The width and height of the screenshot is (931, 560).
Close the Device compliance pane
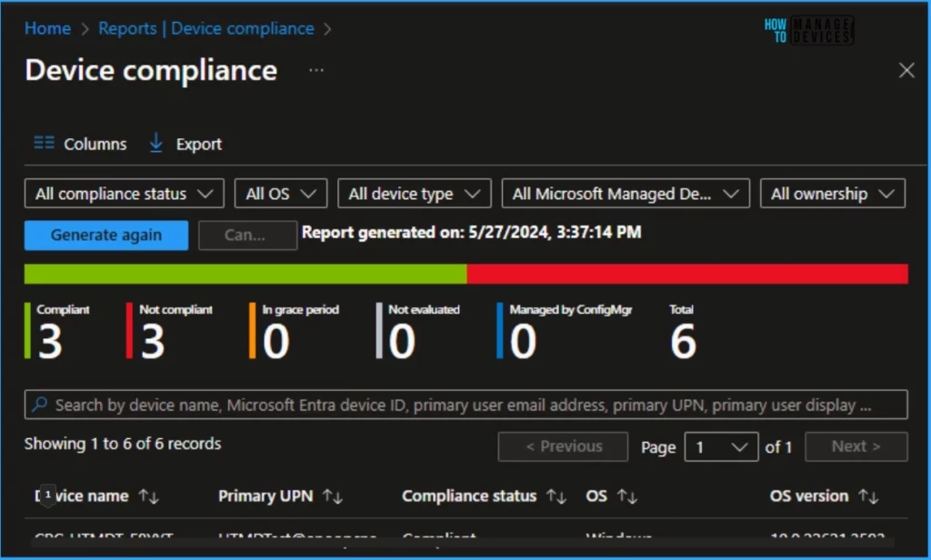tap(906, 70)
